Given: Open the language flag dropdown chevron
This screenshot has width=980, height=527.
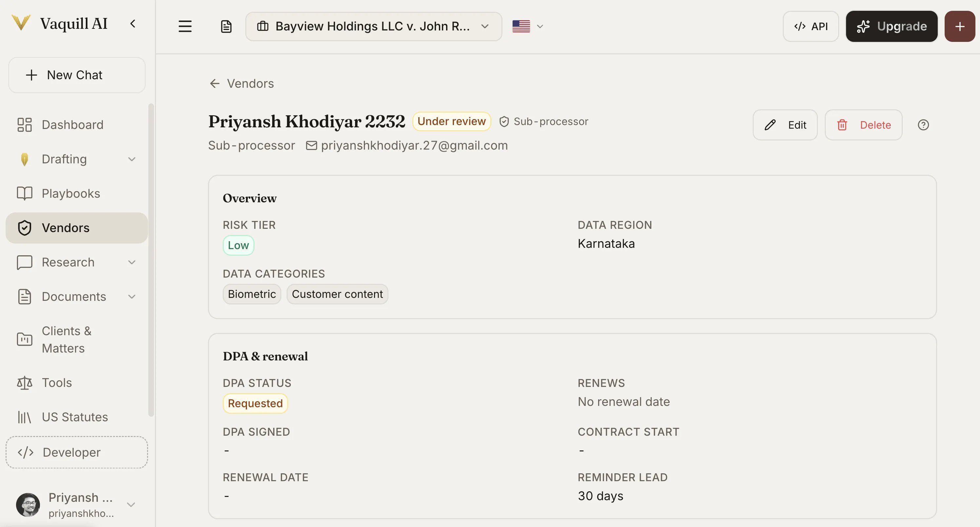Looking at the screenshot, I should coord(539,26).
